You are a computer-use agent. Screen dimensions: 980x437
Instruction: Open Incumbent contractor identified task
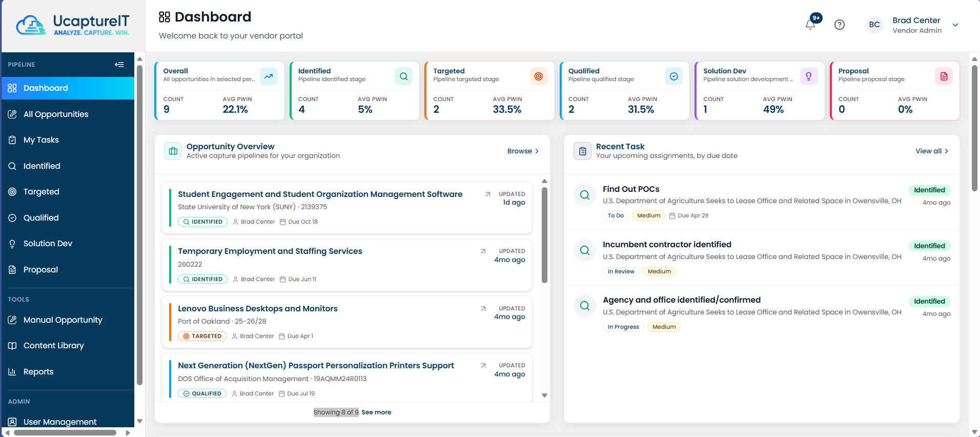(x=667, y=244)
